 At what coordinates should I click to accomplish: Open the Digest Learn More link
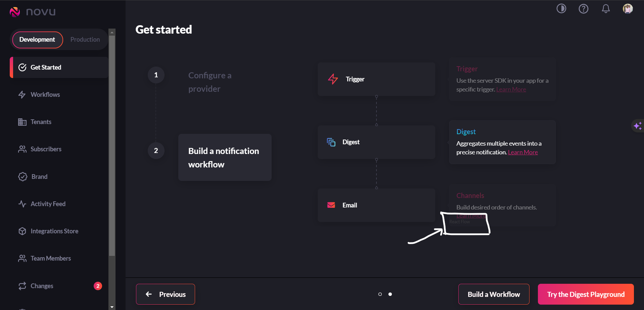pos(522,152)
